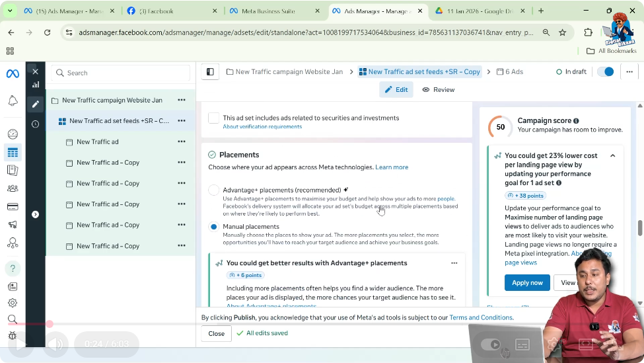The width and height of the screenshot is (644, 363).
Task: Select Advantage+ placements radio button
Action: tap(213, 190)
